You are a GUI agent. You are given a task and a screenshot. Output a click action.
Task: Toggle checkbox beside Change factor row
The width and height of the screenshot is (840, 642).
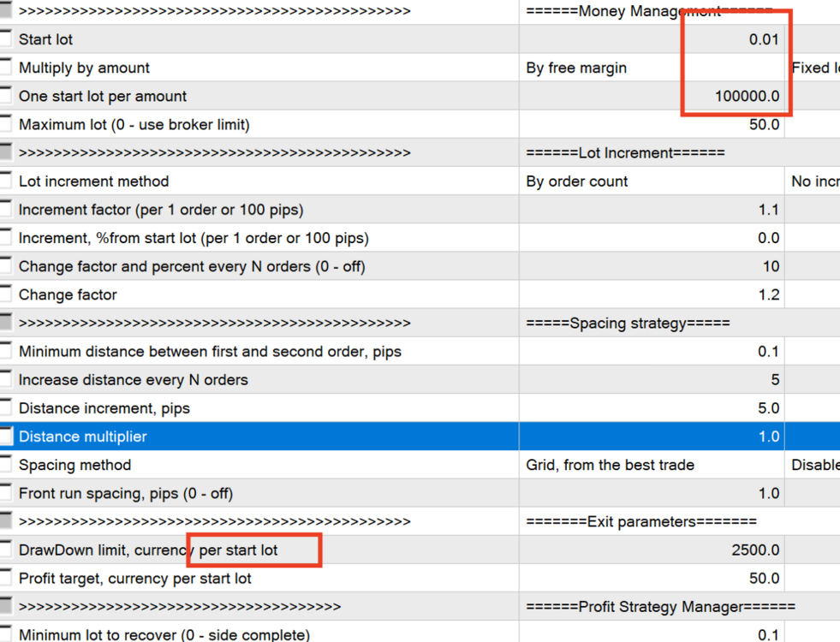pyautogui.click(x=5, y=294)
